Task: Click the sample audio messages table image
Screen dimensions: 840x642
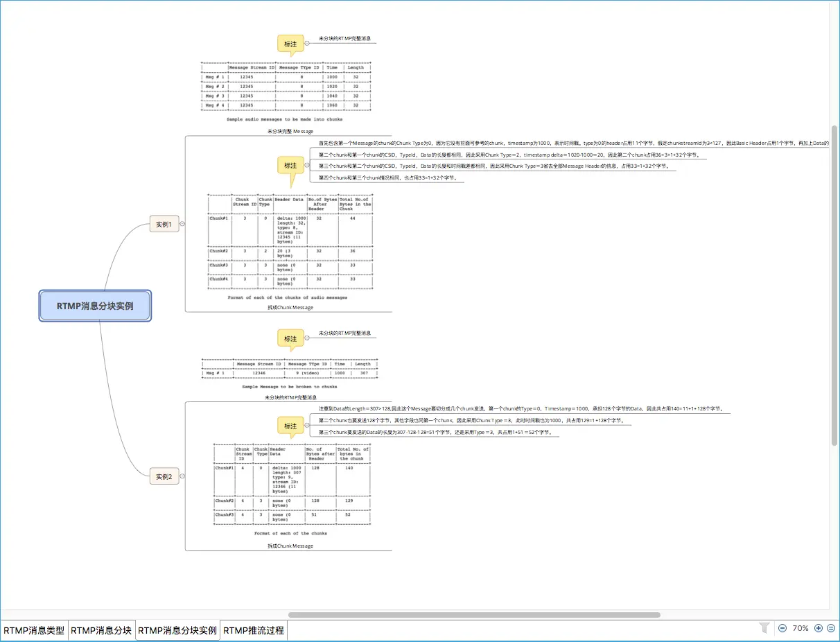Action: tap(285, 92)
